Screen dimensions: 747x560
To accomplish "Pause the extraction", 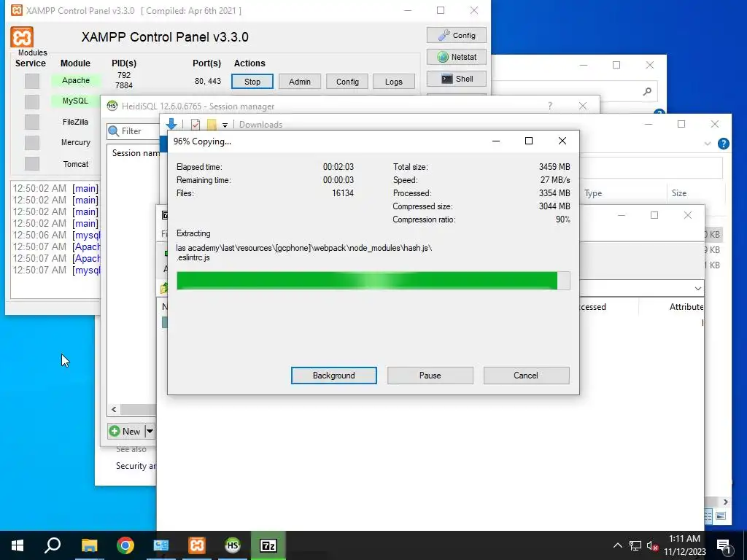I will point(430,376).
